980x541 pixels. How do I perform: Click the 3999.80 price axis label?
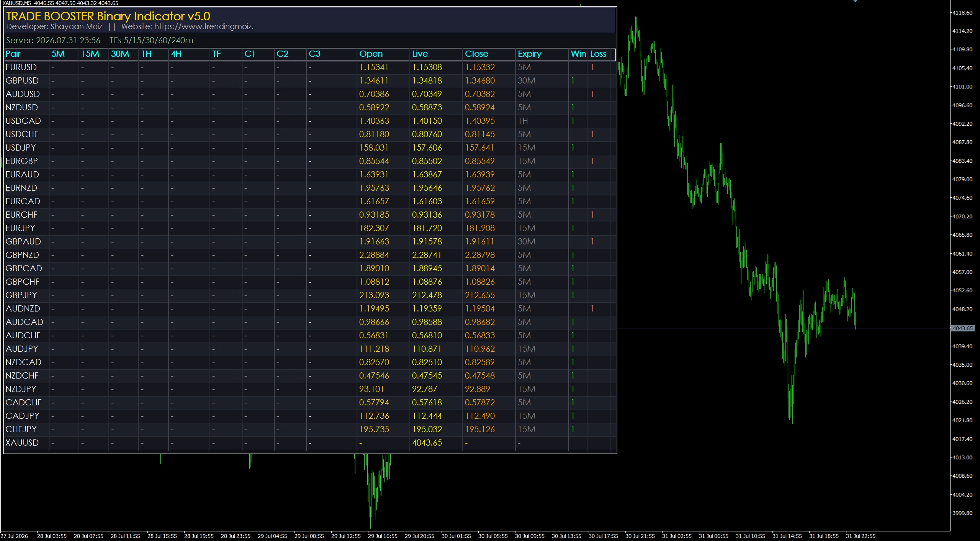(962, 513)
